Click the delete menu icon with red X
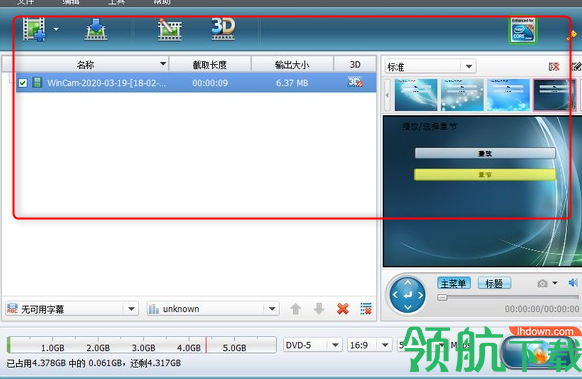Image resolution: width=582 pixels, height=379 pixels. pos(554,67)
